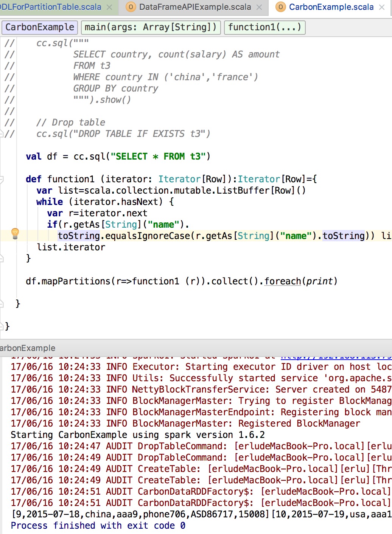Click the CarbonExample run panel title
This screenshot has height=534, width=392.
[x=28, y=348]
